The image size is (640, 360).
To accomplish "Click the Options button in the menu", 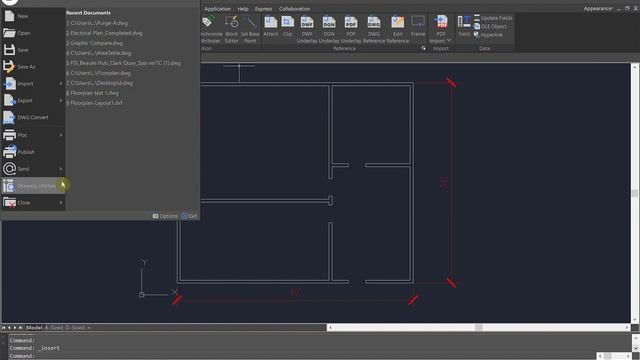I will (165, 216).
